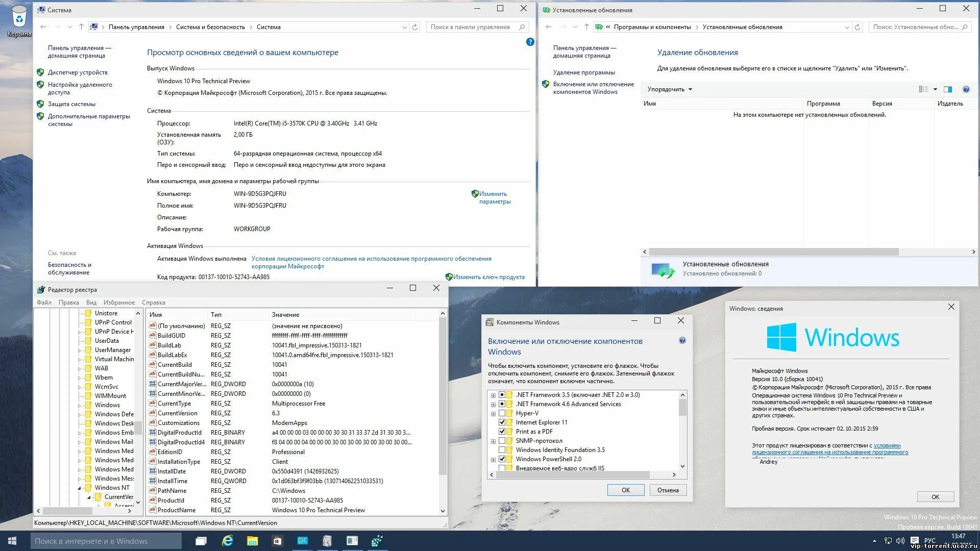The height and width of the screenshot is (551, 980).
Task: Click OK in Windows Components dialog
Action: (626, 490)
